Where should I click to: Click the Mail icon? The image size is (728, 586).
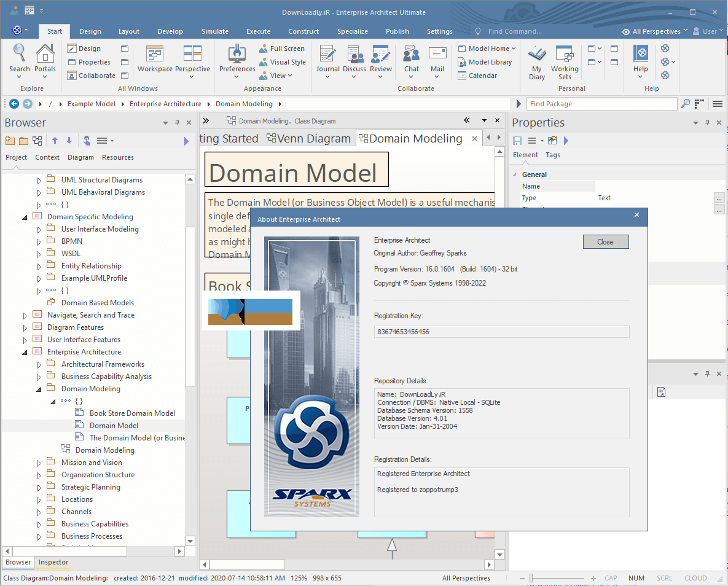[x=437, y=53]
